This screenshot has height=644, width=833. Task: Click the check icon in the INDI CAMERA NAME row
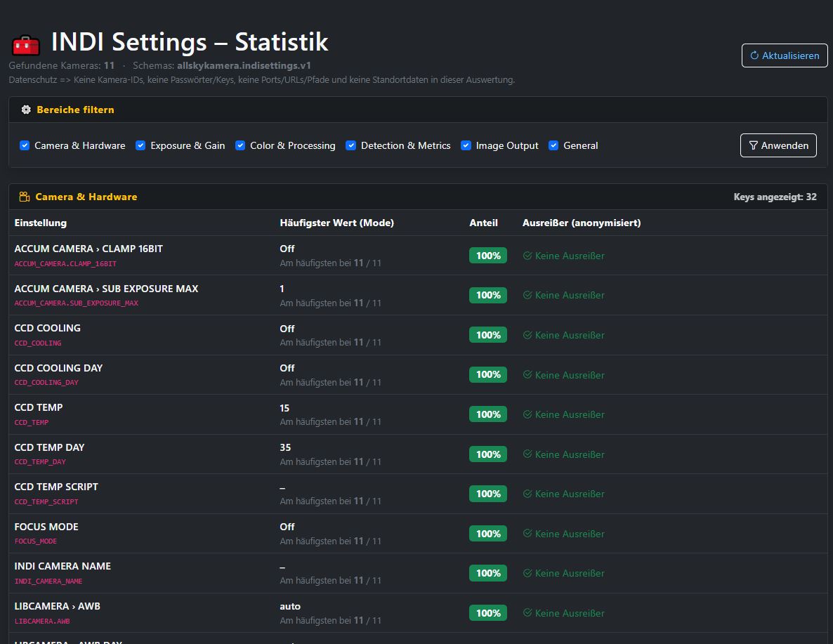[527, 573]
